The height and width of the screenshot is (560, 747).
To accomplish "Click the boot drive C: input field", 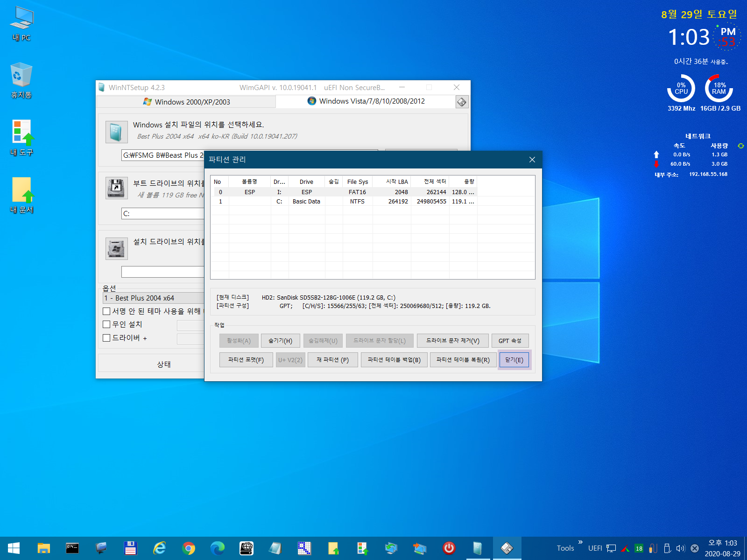I will tap(163, 214).
